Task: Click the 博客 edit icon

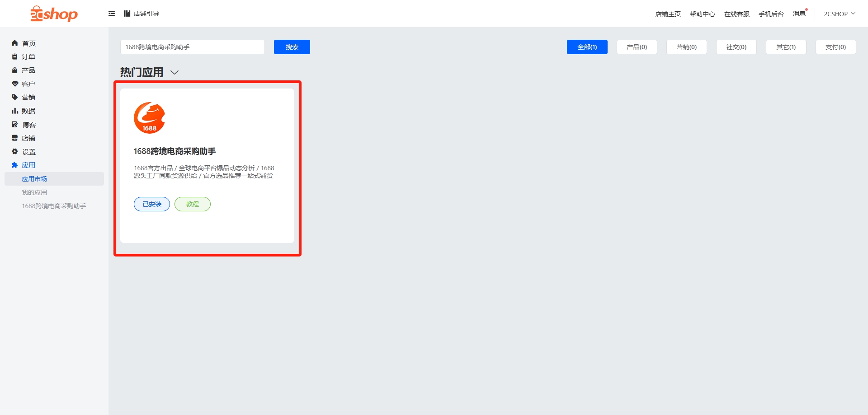Action: point(14,125)
